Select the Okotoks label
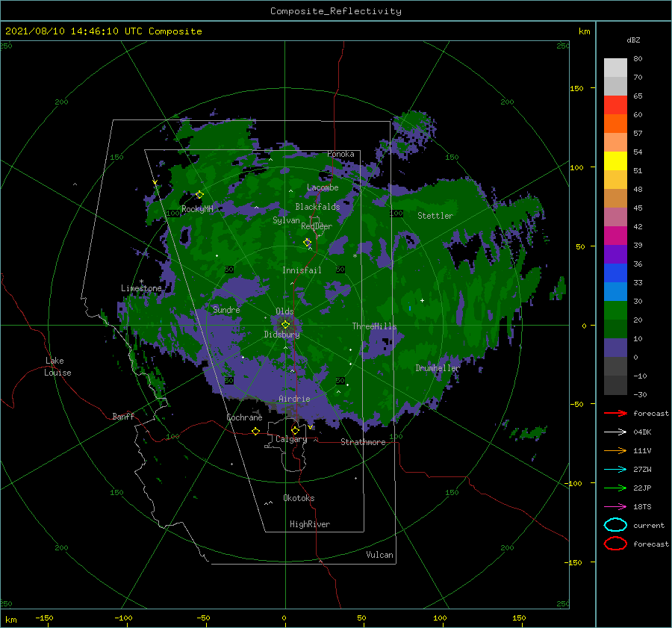 click(299, 498)
